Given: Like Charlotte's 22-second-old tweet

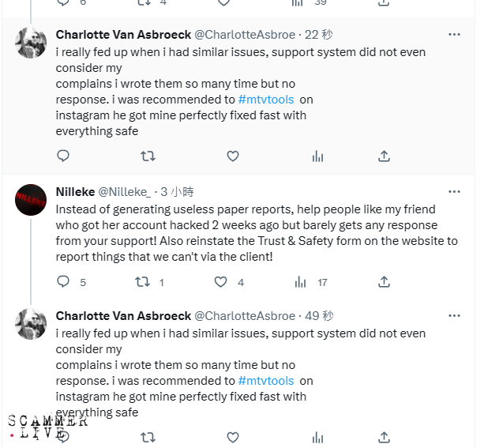Looking at the screenshot, I should click(233, 156).
